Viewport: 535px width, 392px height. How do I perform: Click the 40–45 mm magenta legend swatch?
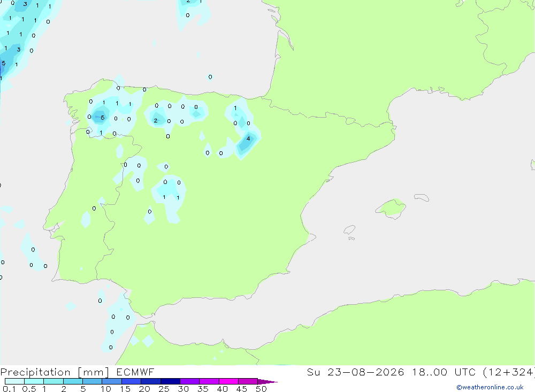228,381
